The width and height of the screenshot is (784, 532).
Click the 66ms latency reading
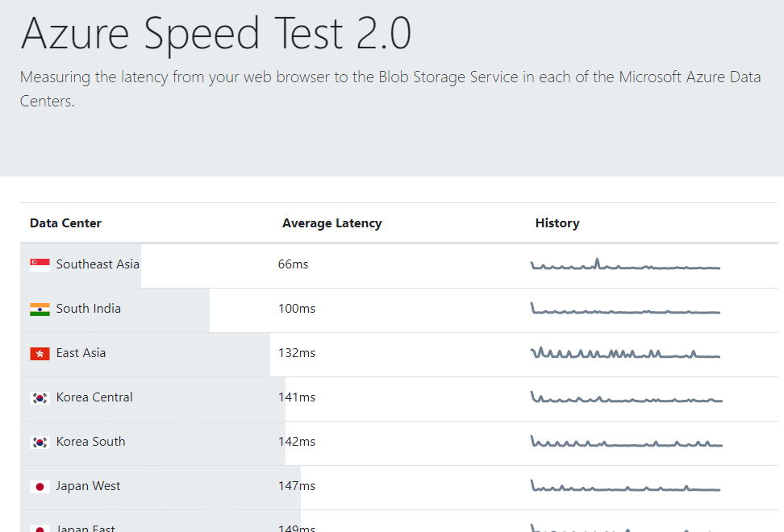(293, 264)
